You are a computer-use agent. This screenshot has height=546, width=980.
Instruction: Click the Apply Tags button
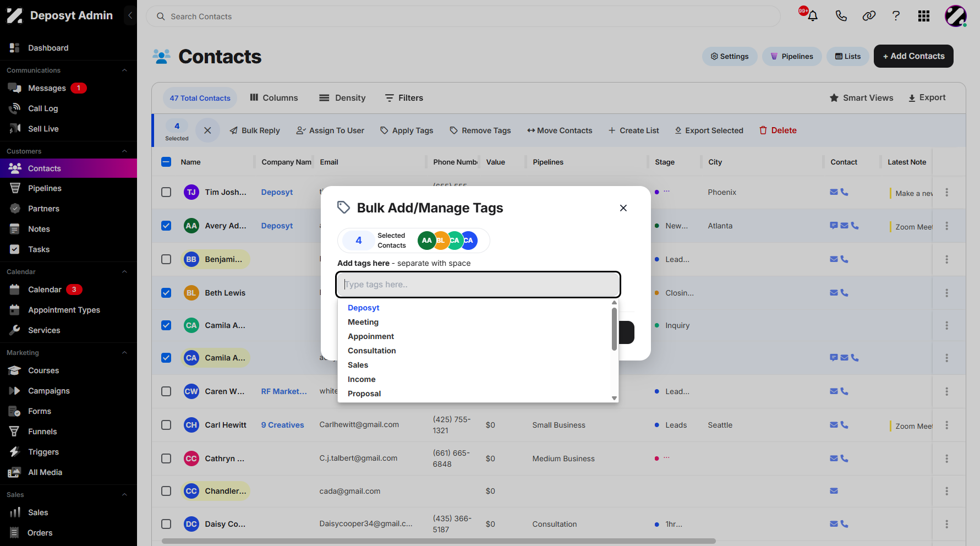[x=407, y=130]
